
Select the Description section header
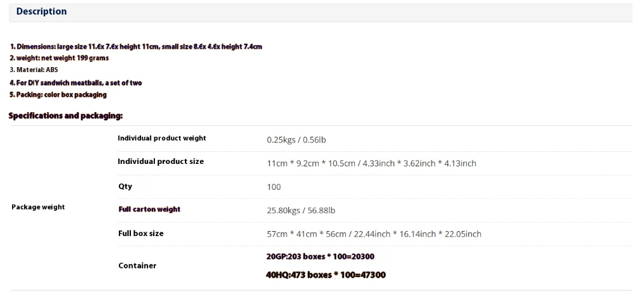(42, 11)
